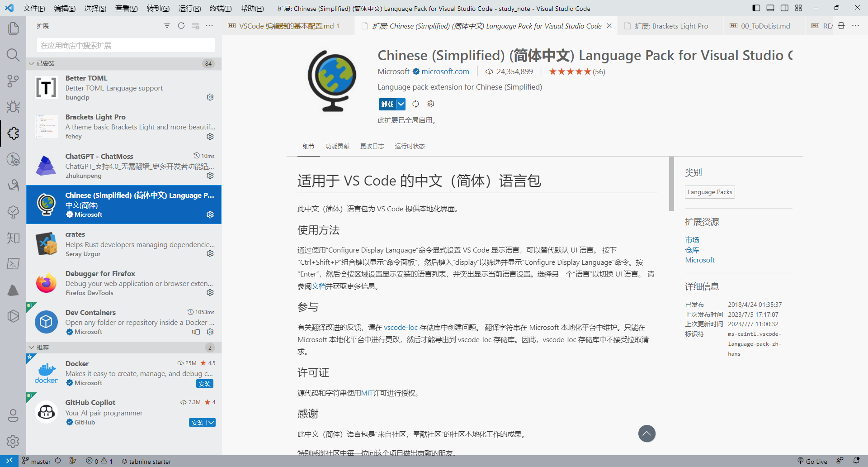Click the Language Packs category button
868x467 pixels.
point(710,192)
